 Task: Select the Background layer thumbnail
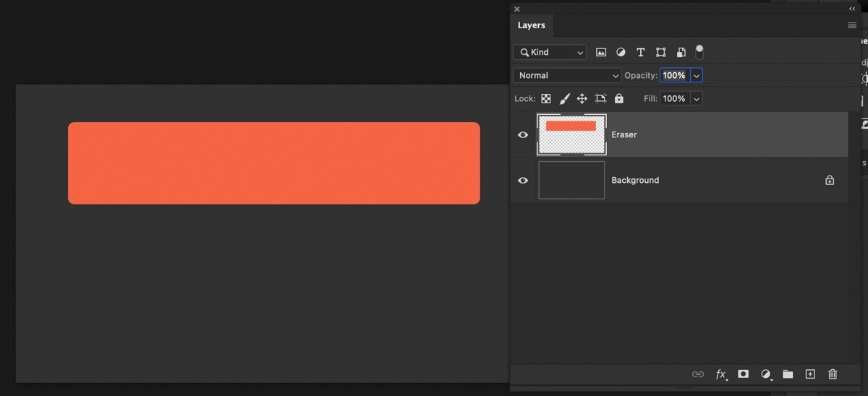tap(571, 180)
